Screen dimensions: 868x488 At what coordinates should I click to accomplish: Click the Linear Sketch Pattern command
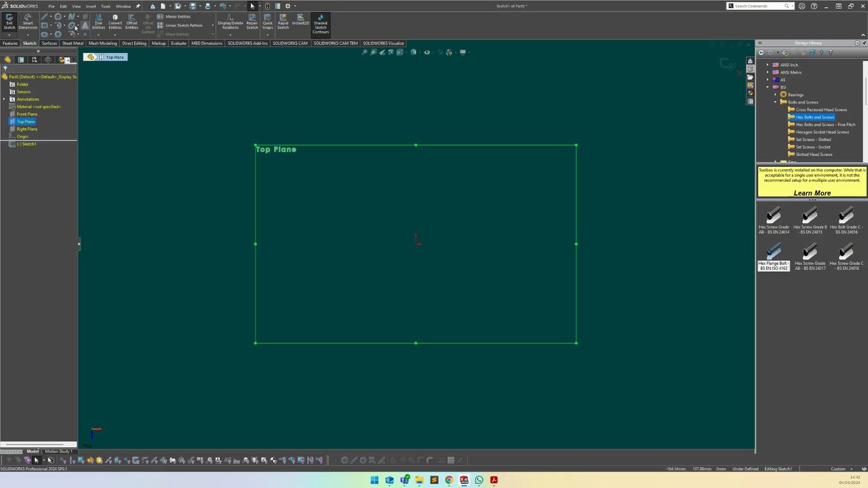[x=179, y=25]
